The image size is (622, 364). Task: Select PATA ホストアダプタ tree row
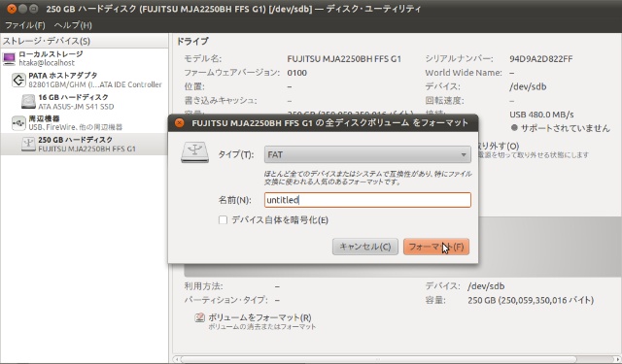(x=85, y=80)
